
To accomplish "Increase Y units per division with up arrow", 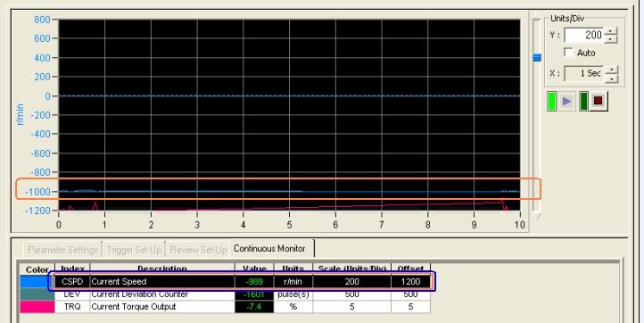I will (611, 31).
